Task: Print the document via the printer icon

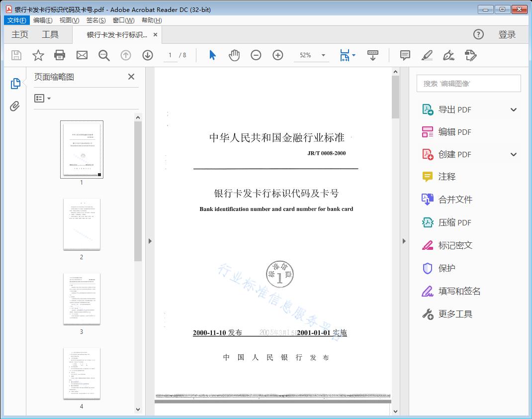Action: [x=60, y=55]
